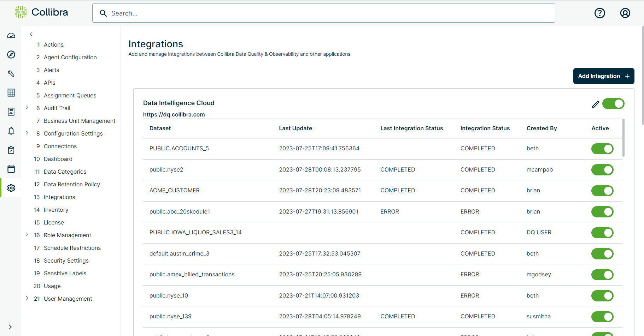Open the Integrations menu item
The width and height of the screenshot is (644, 336).
point(59,197)
